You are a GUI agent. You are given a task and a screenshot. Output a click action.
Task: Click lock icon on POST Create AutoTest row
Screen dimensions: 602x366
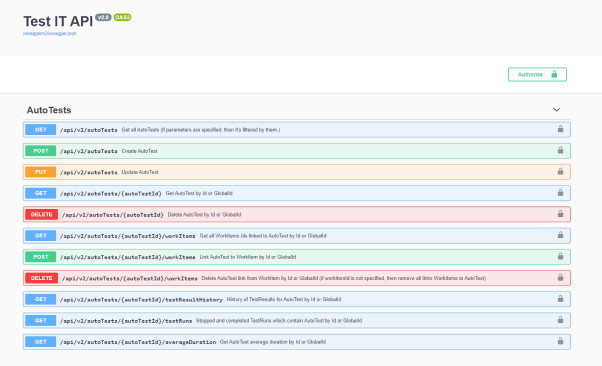[x=561, y=150]
